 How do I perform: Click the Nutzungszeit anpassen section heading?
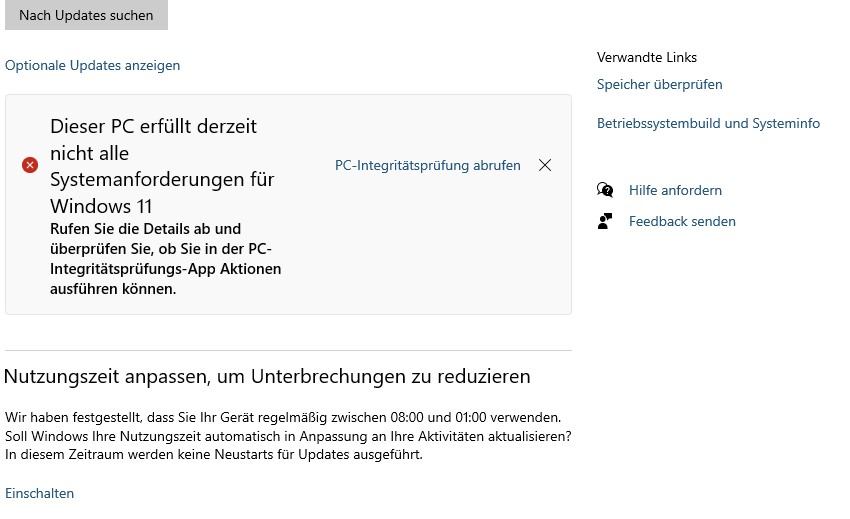(267, 376)
